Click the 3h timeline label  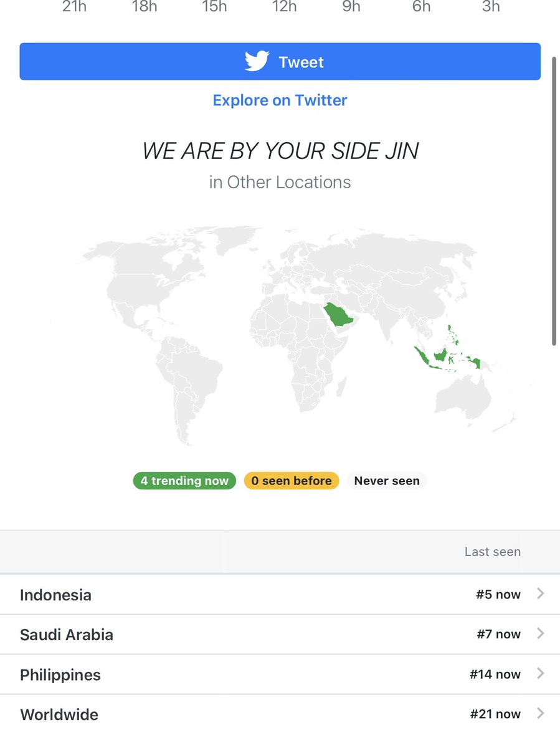click(x=491, y=7)
